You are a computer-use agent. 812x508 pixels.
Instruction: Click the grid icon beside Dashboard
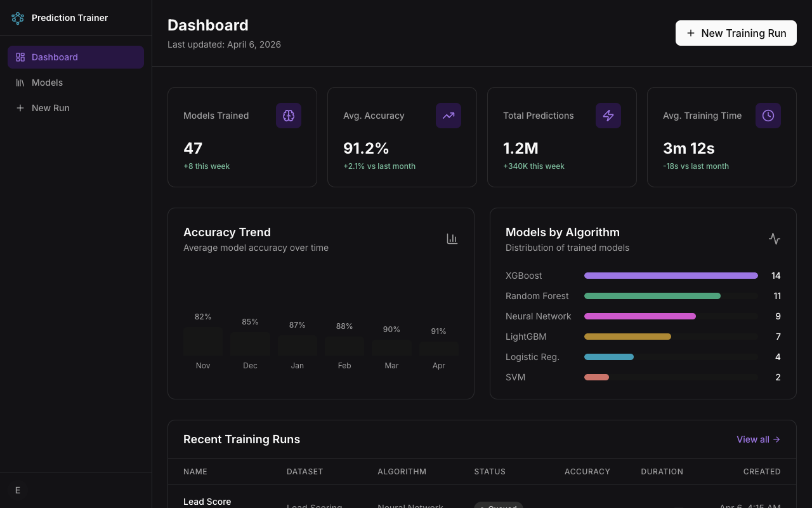pos(20,57)
